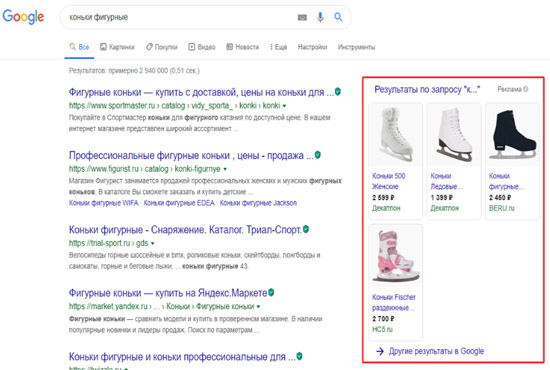Screen dimensions: 550x370
Task: Open the Коньки фигурные EDEA sitelink
Action: (x=179, y=203)
